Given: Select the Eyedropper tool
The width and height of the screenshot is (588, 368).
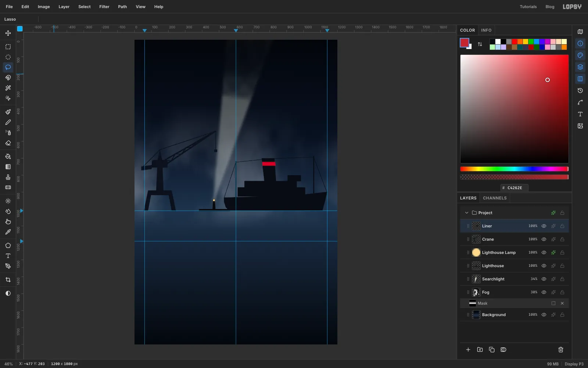Looking at the screenshot, I should tap(8, 232).
